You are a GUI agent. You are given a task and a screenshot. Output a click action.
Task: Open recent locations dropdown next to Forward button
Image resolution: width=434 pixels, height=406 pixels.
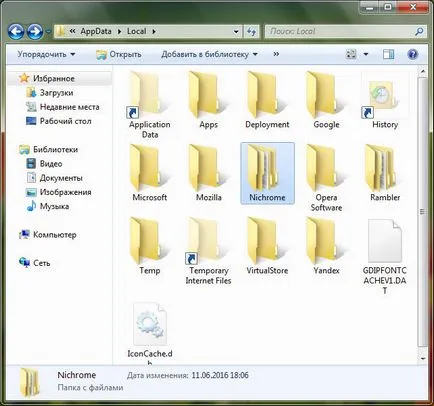48,32
